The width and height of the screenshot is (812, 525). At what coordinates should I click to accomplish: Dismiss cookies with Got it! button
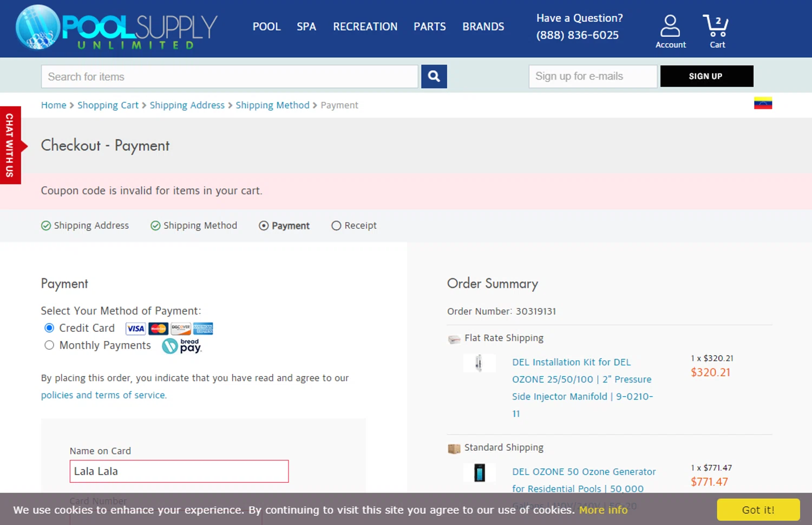758,510
